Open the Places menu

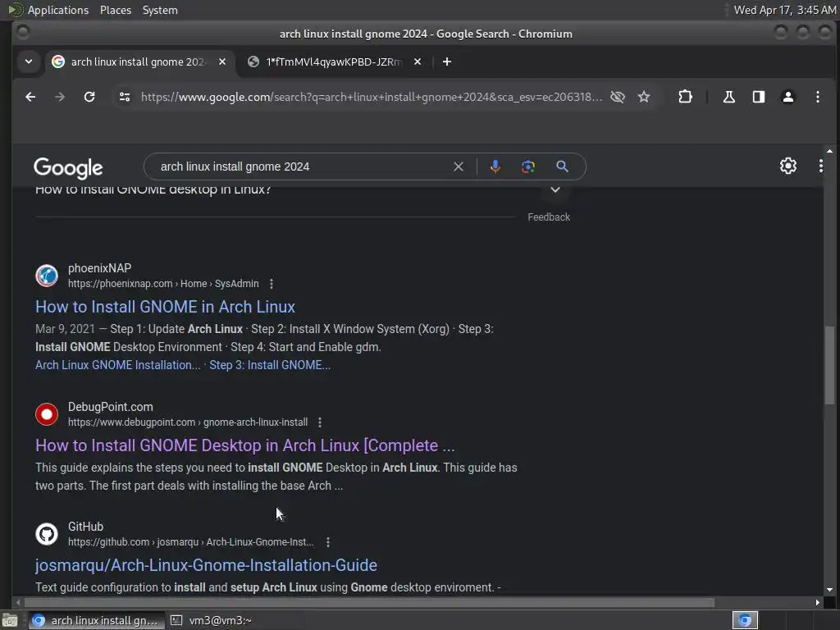(x=115, y=10)
